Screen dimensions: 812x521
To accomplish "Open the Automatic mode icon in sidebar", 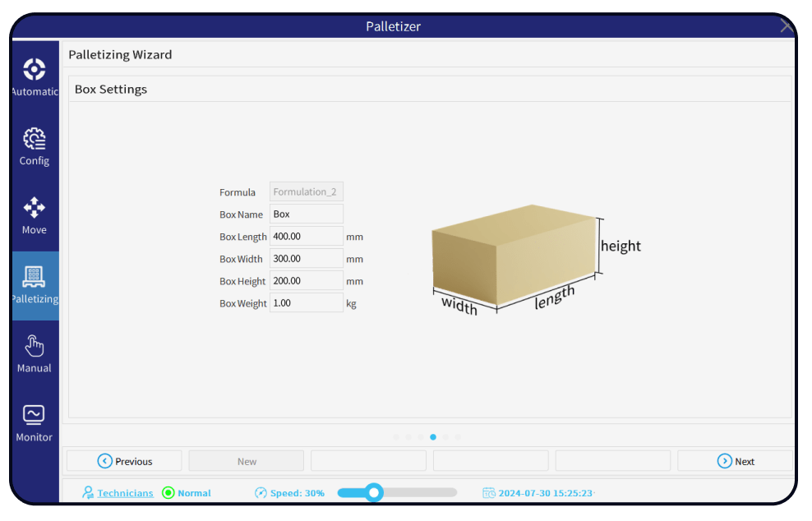I will (x=35, y=69).
